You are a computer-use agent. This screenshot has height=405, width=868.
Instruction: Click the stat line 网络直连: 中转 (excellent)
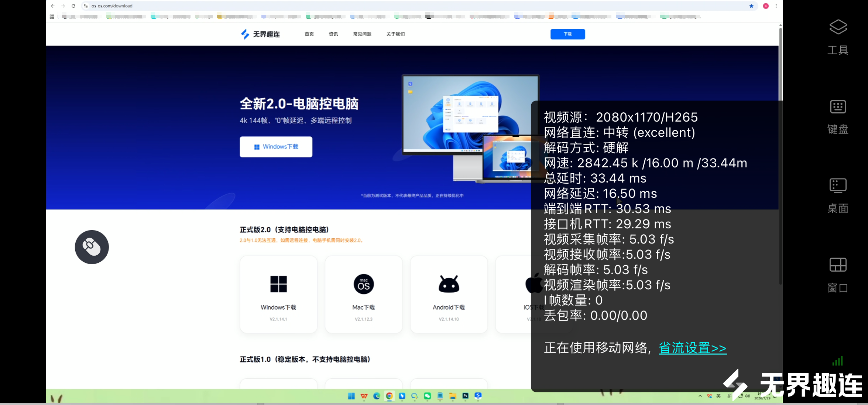tap(620, 132)
